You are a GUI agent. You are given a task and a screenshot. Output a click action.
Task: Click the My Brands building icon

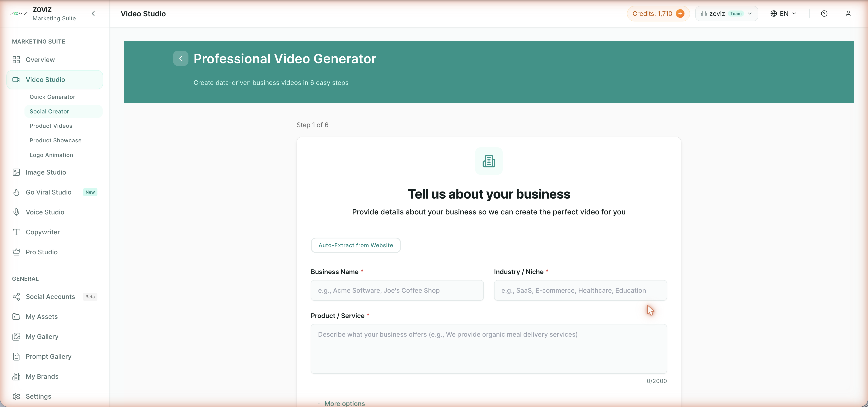(x=16, y=376)
